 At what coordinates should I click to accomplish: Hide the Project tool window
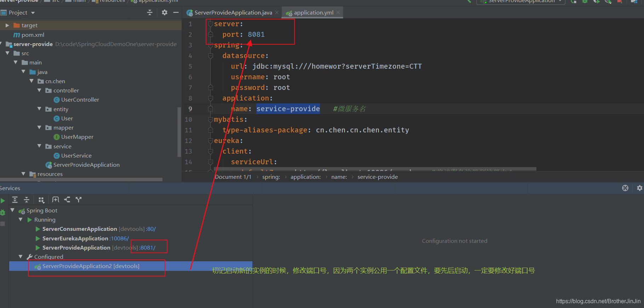click(176, 12)
